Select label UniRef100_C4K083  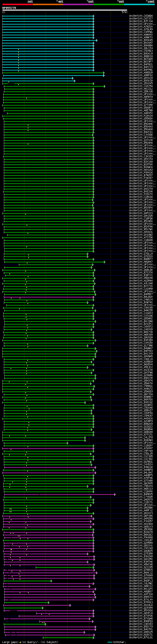tap(141, 624)
